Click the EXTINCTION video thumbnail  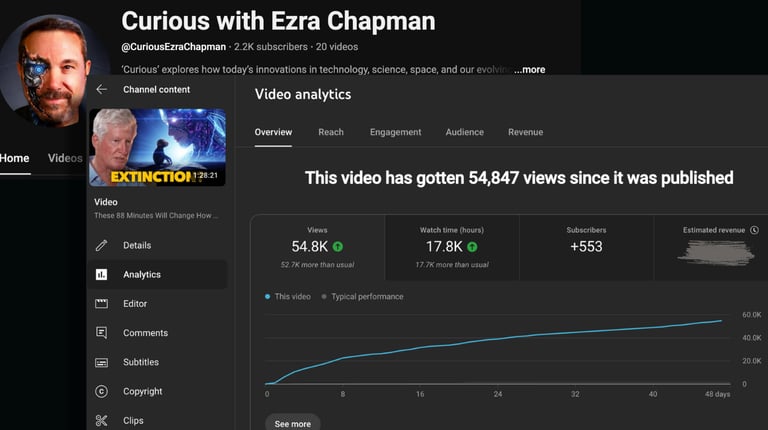[157, 147]
